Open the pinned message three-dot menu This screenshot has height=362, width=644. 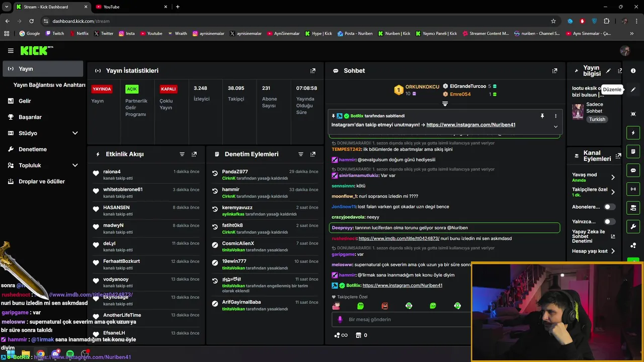555,116
